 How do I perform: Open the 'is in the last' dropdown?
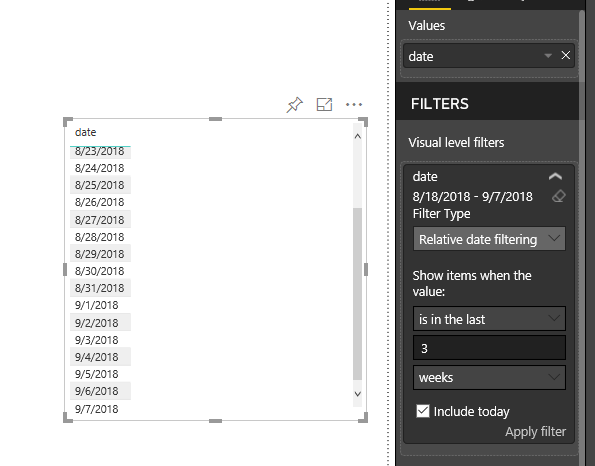(489, 319)
